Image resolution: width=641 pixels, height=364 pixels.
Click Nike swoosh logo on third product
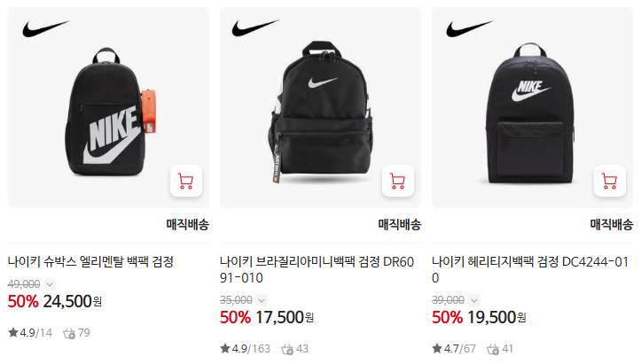point(470,29)
